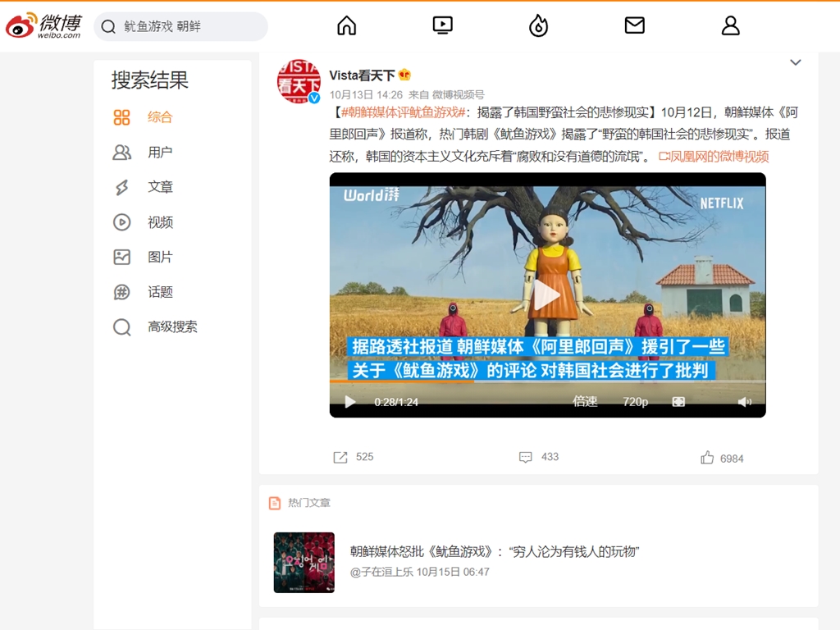Switch to the 综合 results tab

pyautogui.click(x=160, y=117)
